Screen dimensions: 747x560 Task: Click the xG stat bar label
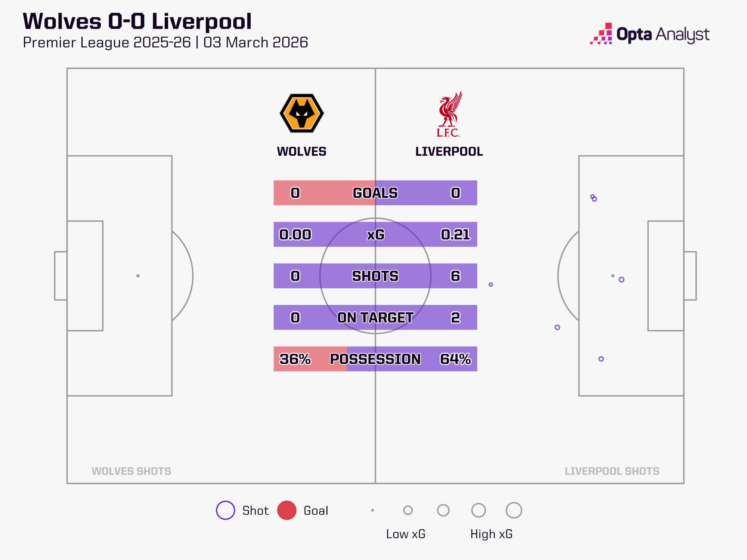[375, 234]
